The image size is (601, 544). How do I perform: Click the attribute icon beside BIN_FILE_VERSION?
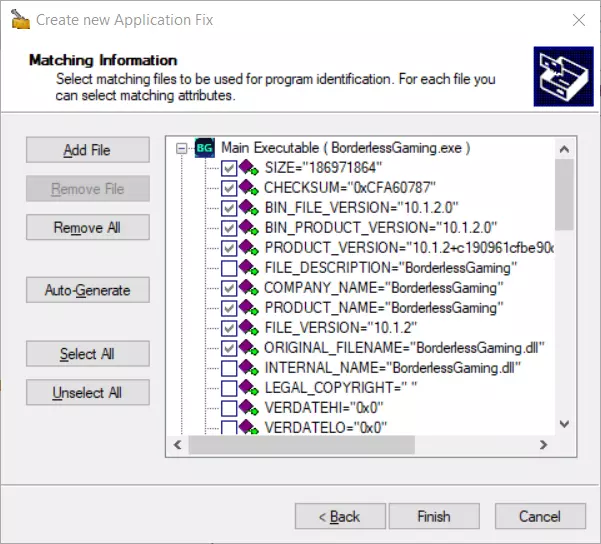248,208
